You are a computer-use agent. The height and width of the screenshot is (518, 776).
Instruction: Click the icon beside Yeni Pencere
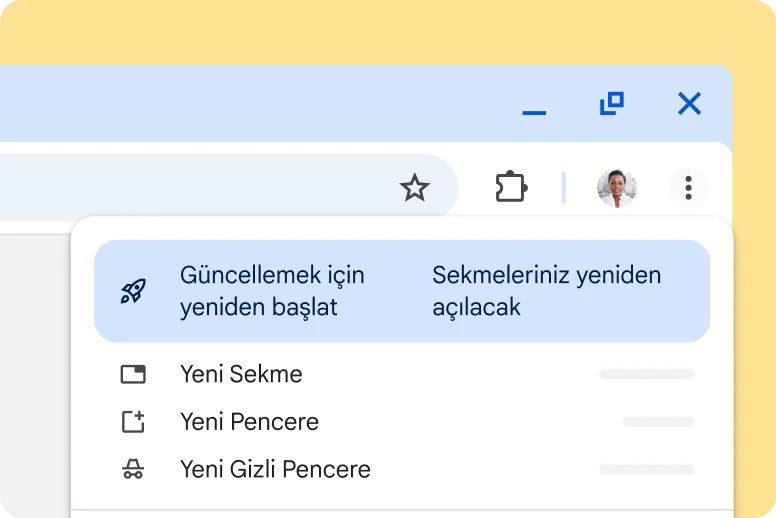[x=133, y=422]
